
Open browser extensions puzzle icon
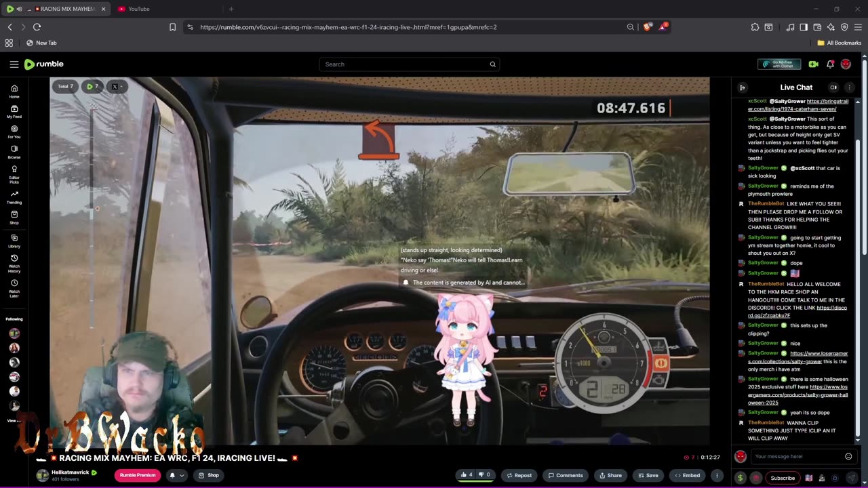[755, 27]
